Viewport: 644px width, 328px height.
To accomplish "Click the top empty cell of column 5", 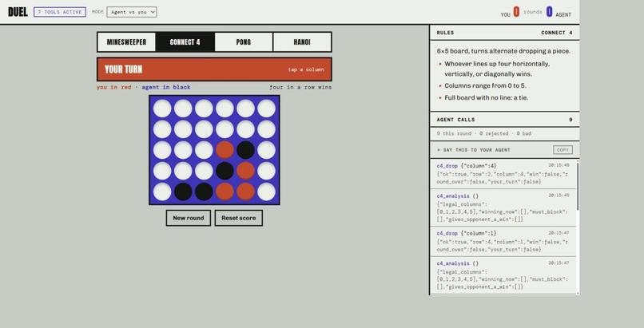I will (267, 109).
